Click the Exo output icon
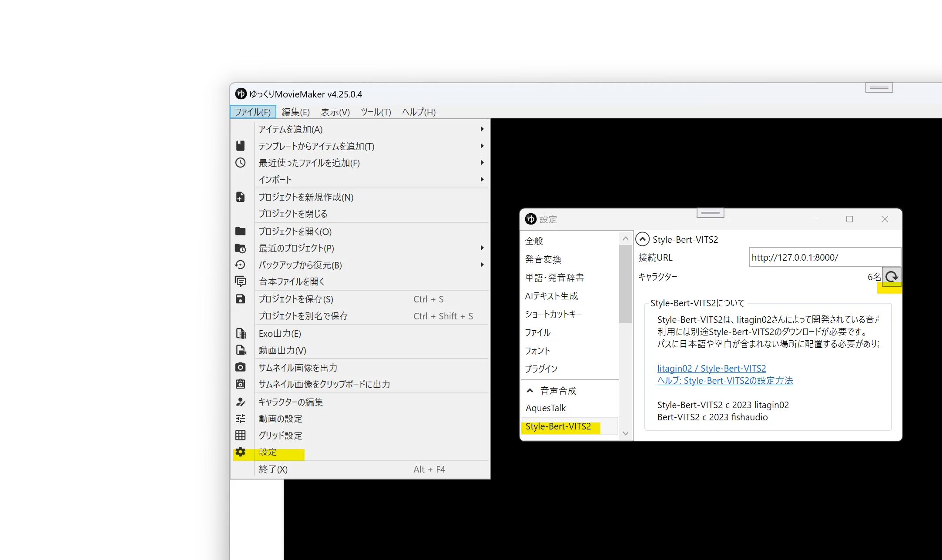 (241, 333)
